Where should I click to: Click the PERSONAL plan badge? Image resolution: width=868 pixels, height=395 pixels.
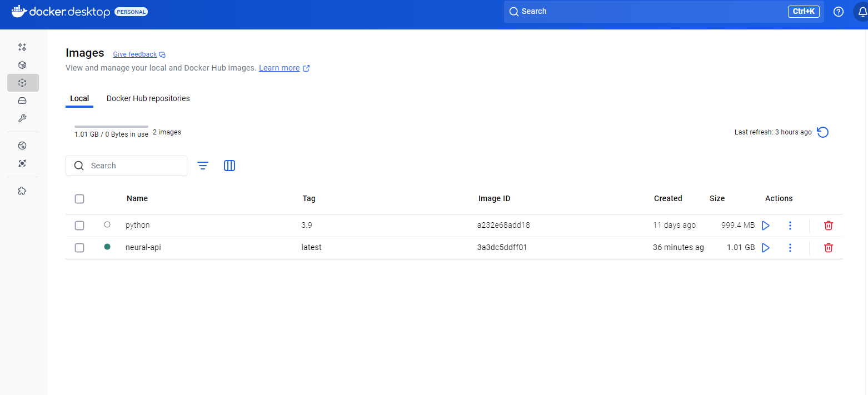tap(131, 12)
